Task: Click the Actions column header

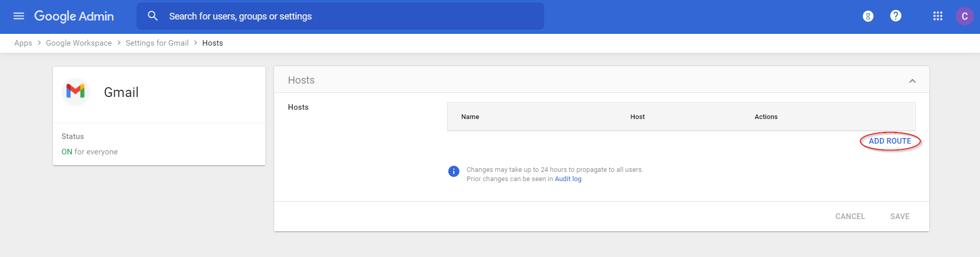Action: [766, 117]
